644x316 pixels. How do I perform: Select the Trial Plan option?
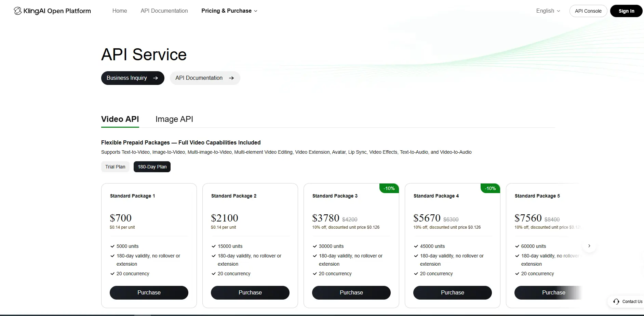[x=115, y=167]
